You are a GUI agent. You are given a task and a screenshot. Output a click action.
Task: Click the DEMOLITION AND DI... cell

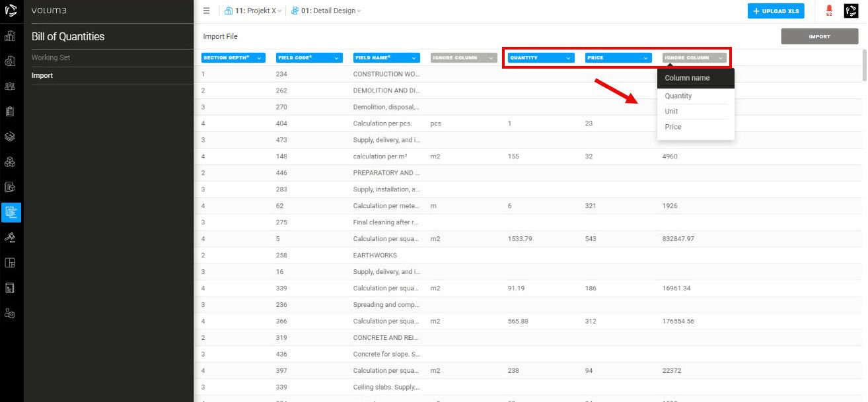(385, 90)
